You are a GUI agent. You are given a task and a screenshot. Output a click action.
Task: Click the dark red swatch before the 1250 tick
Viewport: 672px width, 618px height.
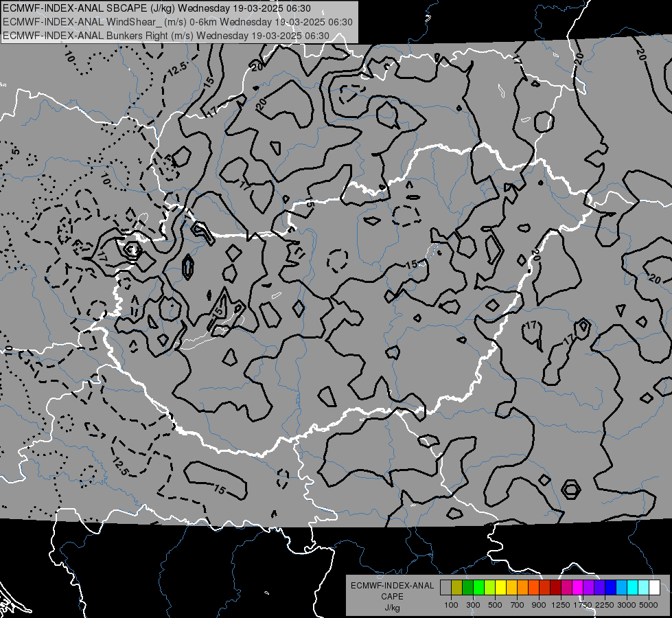coord(556,587)
